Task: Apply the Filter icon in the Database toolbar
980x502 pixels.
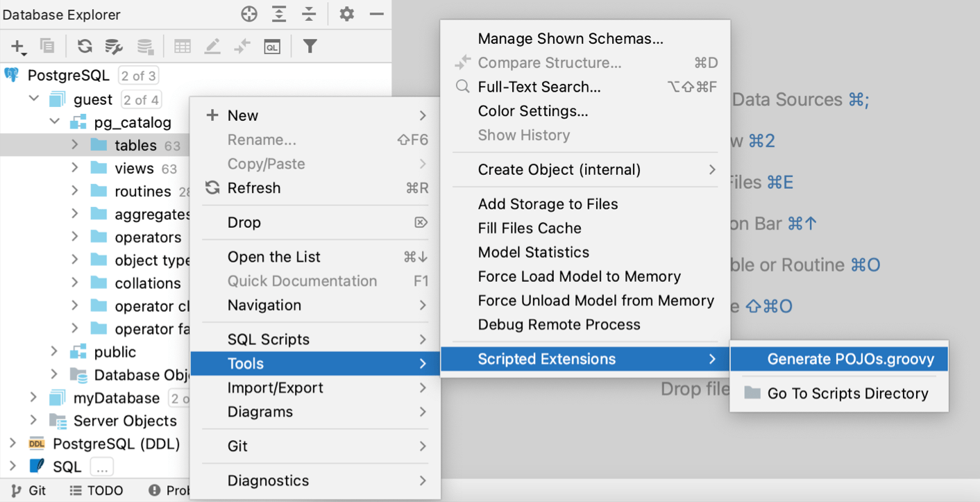Action: [310, 47]
